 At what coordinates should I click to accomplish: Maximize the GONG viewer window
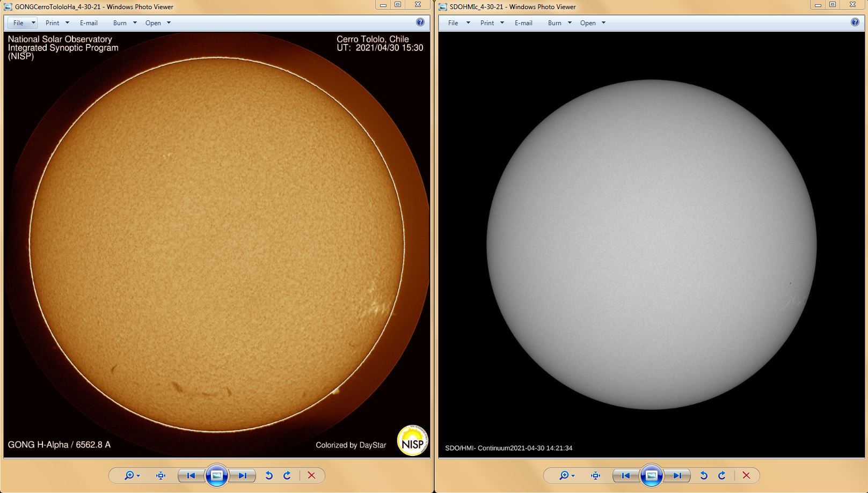[x=398, y=5]
